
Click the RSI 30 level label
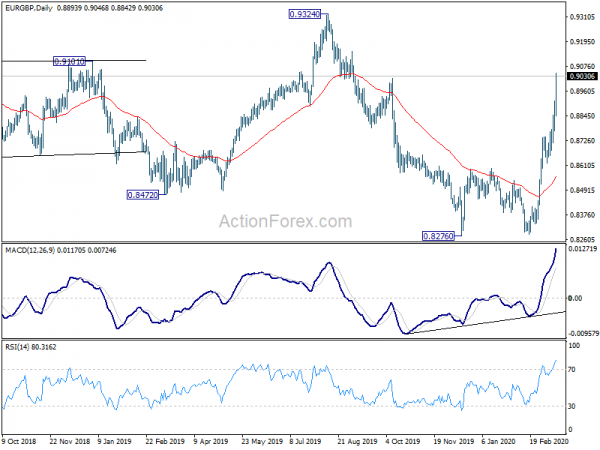click(x=572, y=406)
